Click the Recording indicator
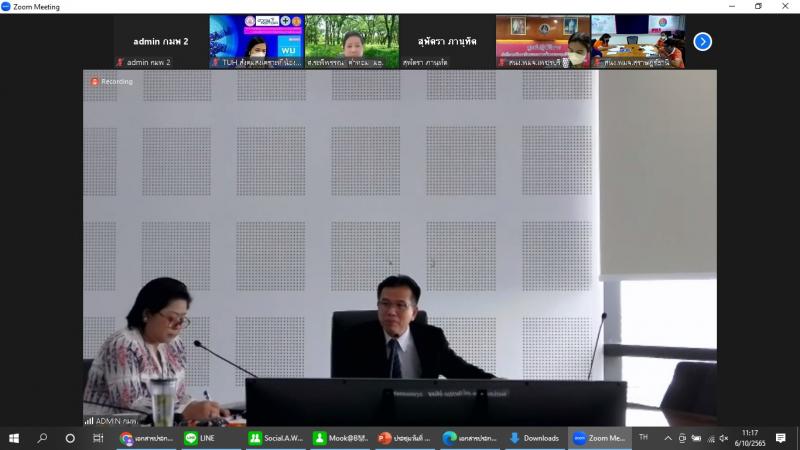Viewport: 800px width, 450px height. [112, 82]
